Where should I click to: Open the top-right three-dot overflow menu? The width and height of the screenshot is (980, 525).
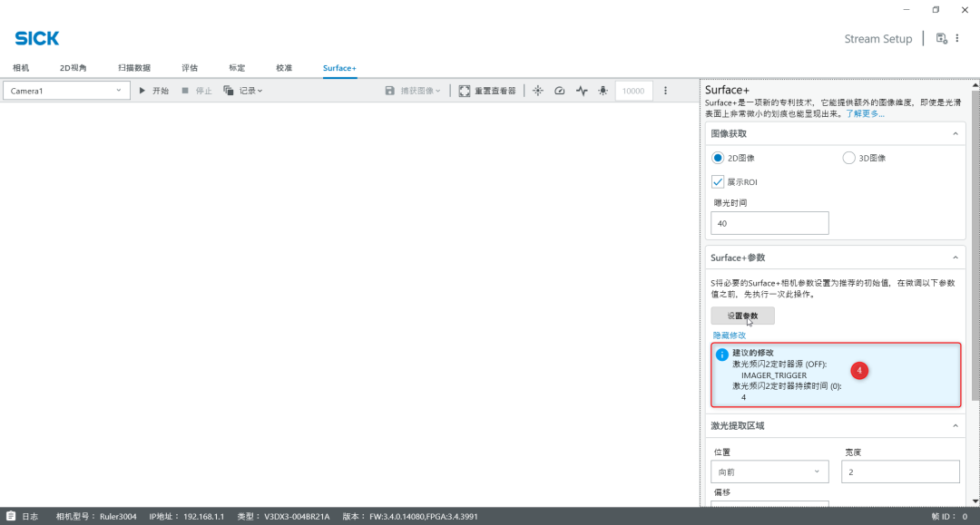point(956,38)
